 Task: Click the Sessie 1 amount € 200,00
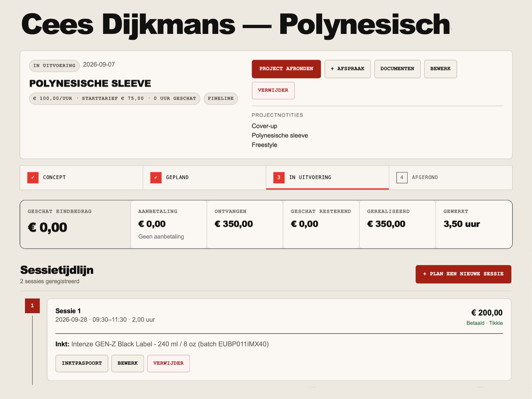[487, 313]
